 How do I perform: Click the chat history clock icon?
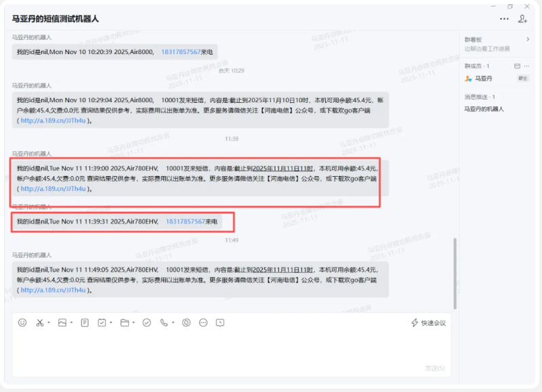coord(220,322)
